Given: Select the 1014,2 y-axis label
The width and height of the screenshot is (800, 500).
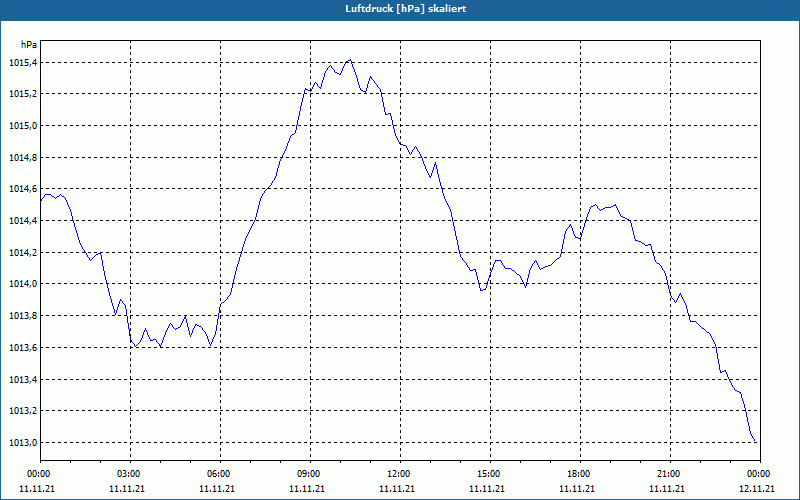Looking at the screenshot, I should pos(23,253).
